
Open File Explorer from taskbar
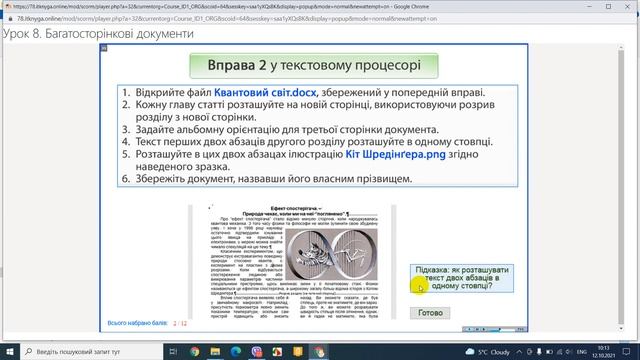pos(215,351)
